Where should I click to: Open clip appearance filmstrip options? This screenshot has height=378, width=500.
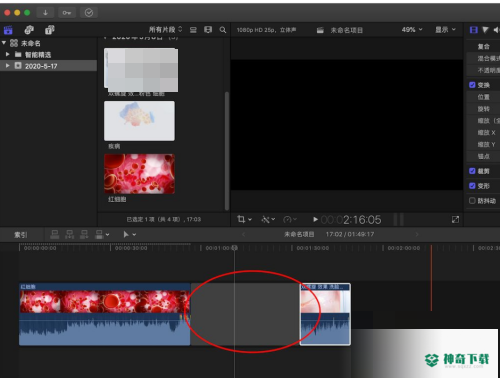click(x=208, y=30)
